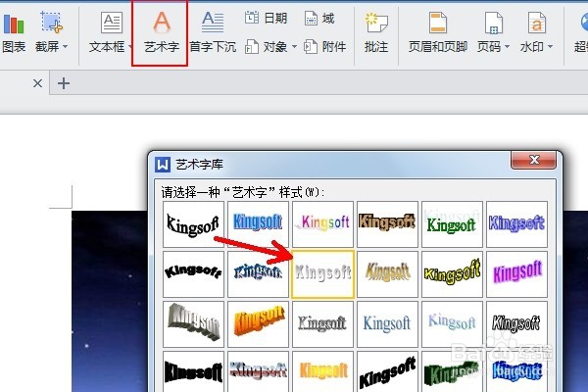Click the 水印 watermark icon
588x392 pixels.
(537, 23)
